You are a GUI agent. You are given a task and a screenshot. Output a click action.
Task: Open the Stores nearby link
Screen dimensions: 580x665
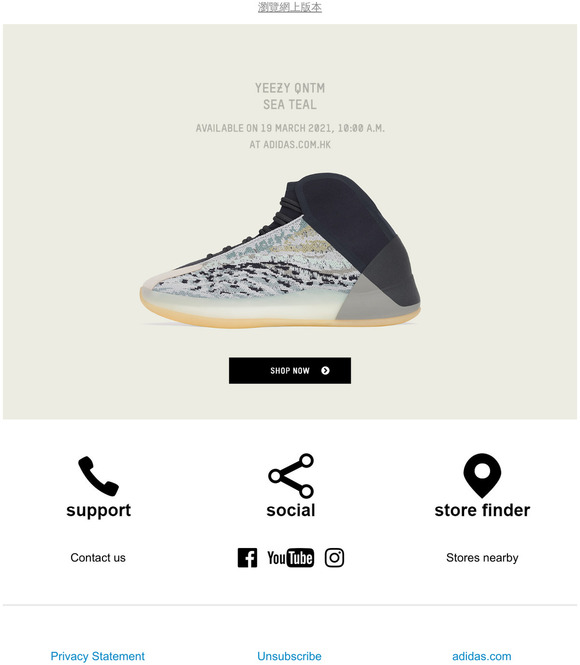pos(482,558)
